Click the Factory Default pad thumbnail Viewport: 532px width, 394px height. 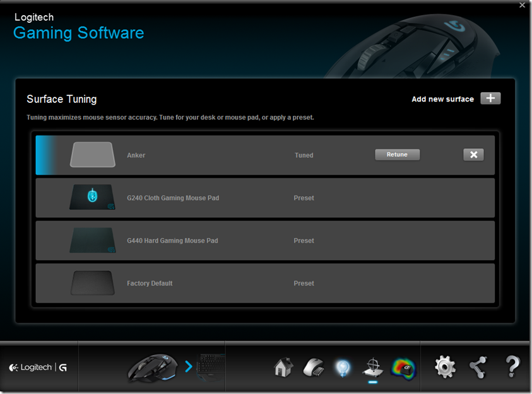(x=93, y=283)
